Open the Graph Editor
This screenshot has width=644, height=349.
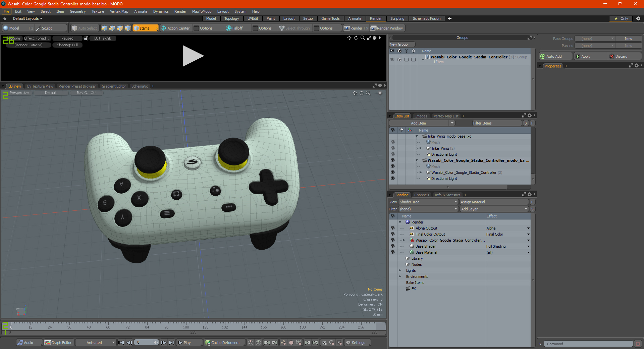click(x=58, y=343)
